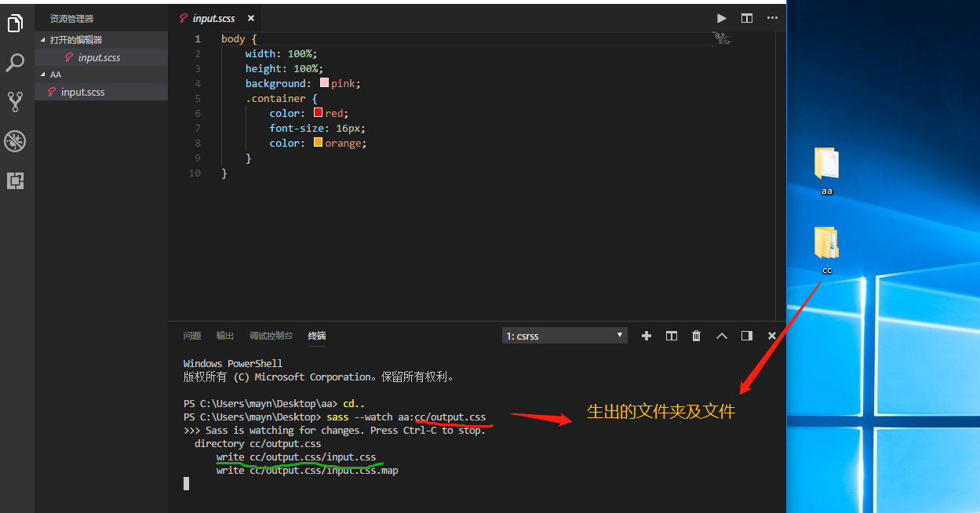980x513 pixels.
Task: Open the Extensions view
Action: pos(16,180)
